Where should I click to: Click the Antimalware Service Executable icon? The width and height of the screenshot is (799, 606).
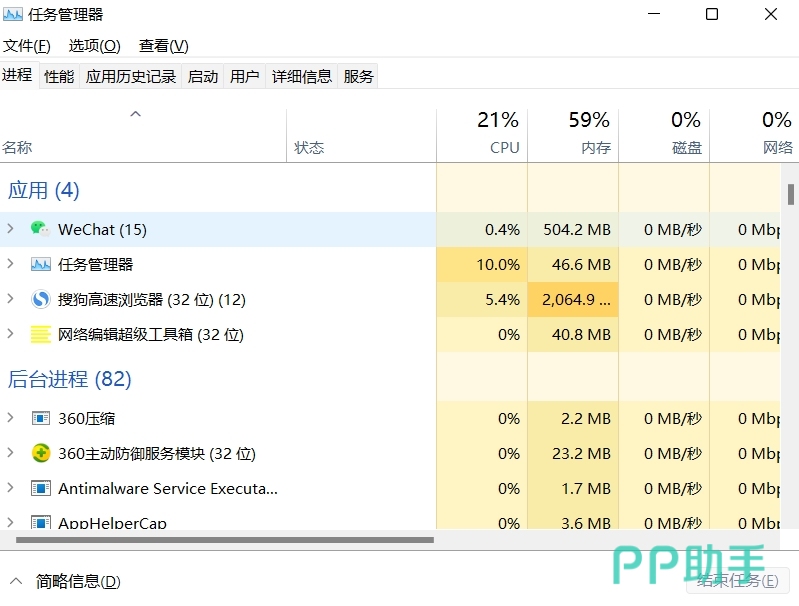[40, 488]
